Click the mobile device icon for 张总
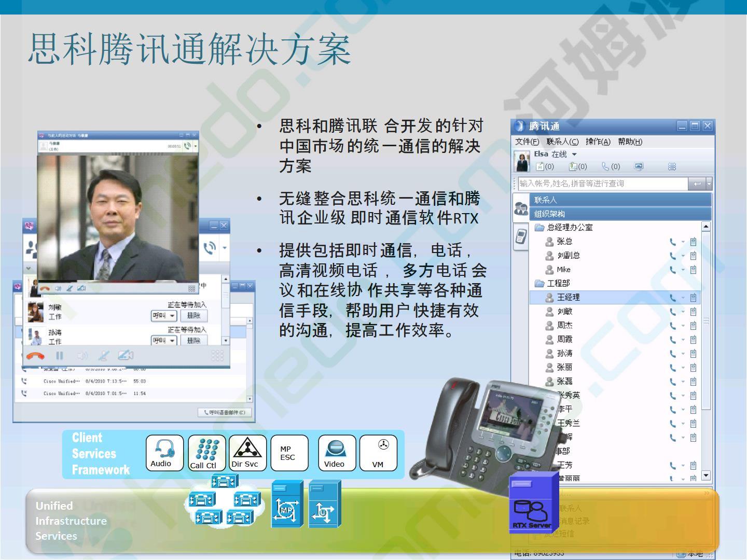Image resolution: width=747 pixels, height=560 pixels. (693, 242)
